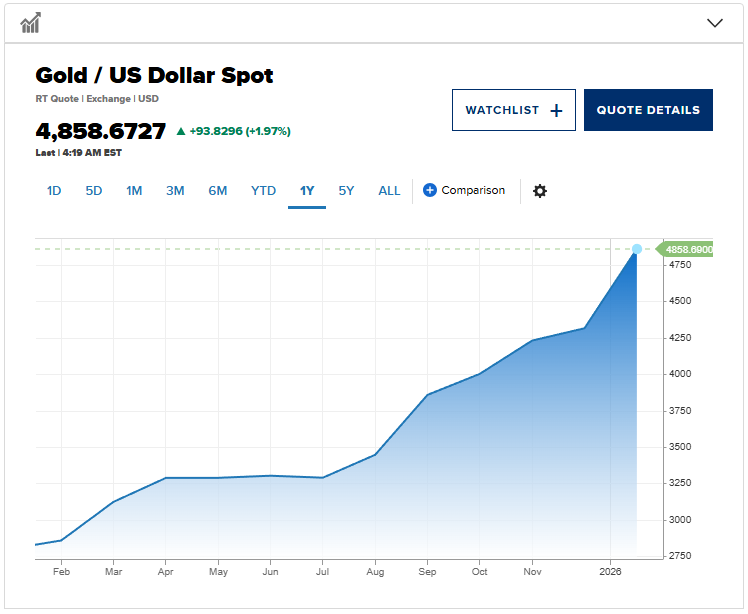This screenshot has width=748, height=614.
Task: Switch to the 5Y time range
Action: click(x=346, y=191)
